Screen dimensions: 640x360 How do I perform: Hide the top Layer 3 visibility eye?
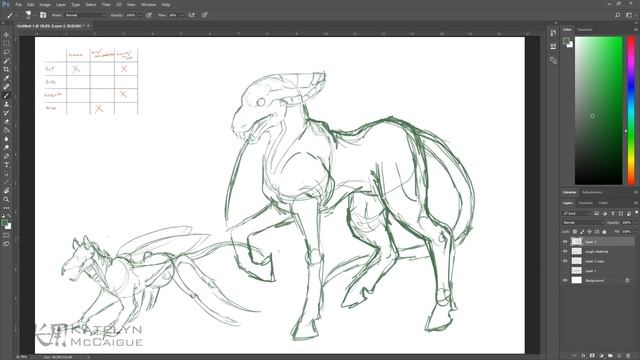click(x=565, y=242)
